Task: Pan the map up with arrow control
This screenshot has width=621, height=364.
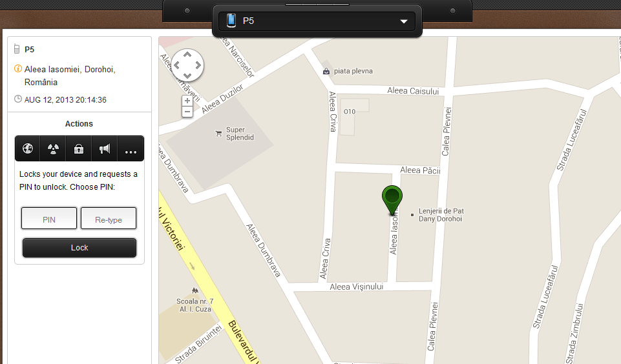Action: pyautogui.click(x=187, y=56)
